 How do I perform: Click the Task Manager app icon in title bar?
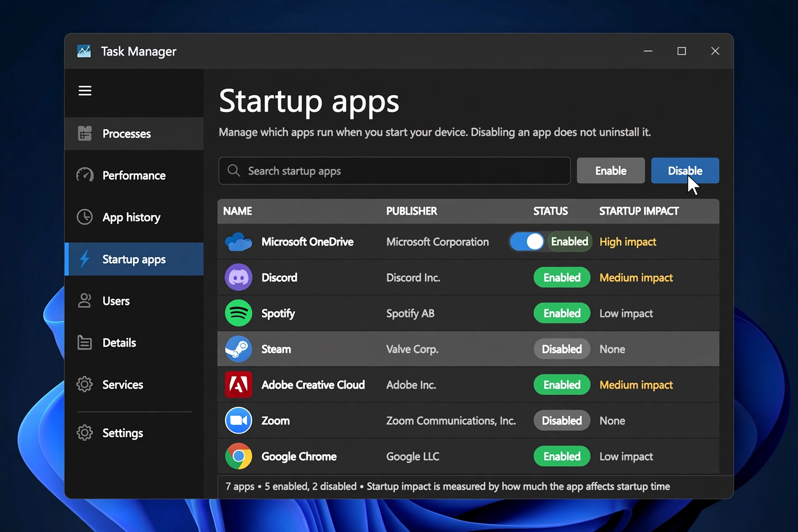pos(84,51)
